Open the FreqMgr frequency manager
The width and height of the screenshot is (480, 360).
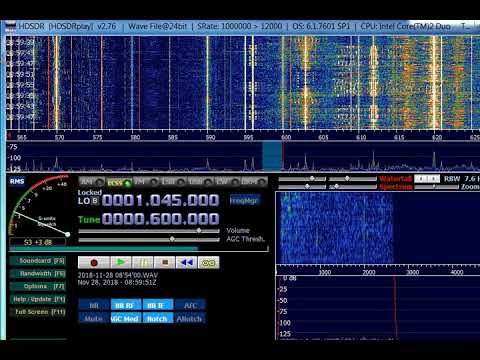coord(245,200)
